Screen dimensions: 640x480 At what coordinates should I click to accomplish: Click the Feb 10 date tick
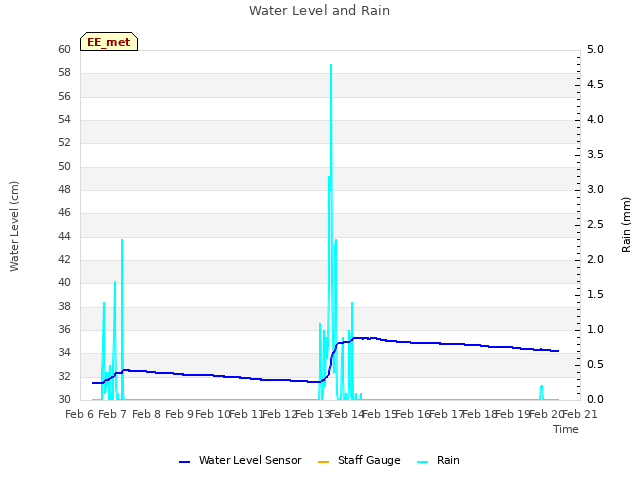[x=213, y=414]
